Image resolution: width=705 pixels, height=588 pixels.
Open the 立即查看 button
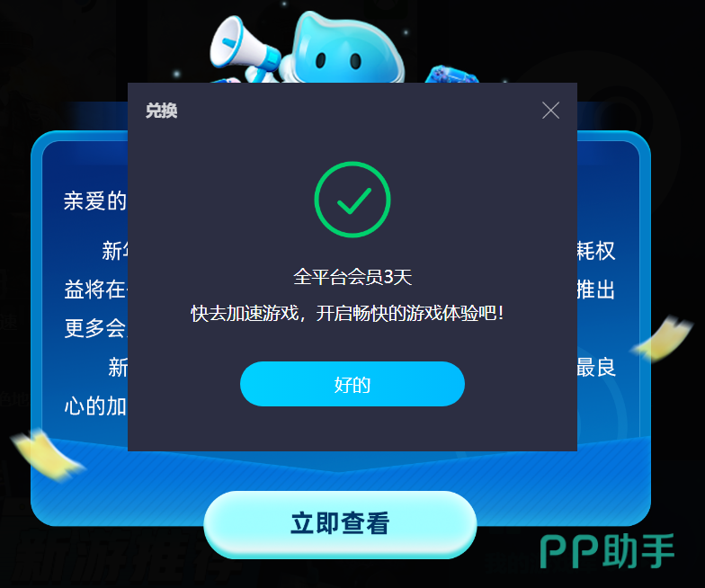click(x=340, y=524)
